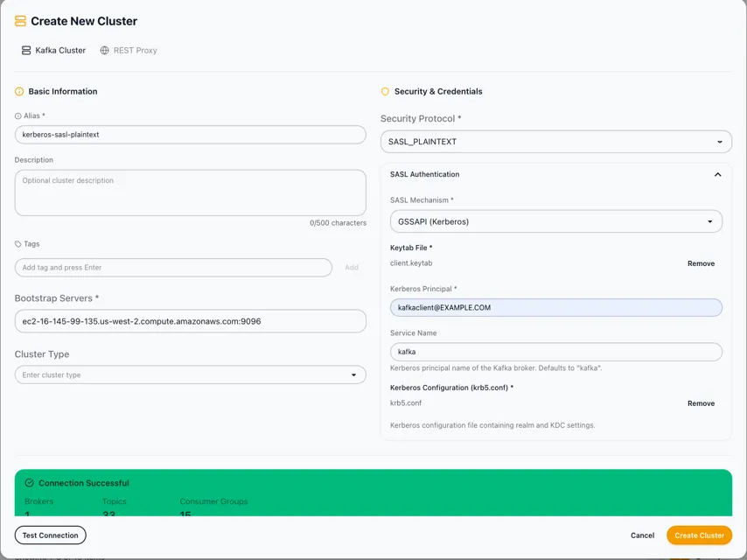Click the Kafka Cluster tab icon
The height and width of the screenshot is (560, 747).
click(x=26, y=51)
